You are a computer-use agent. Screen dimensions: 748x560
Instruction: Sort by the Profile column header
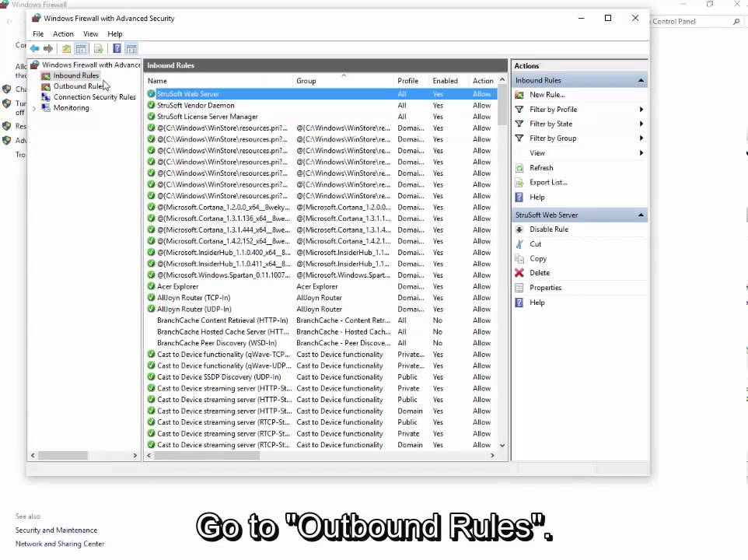pos(411,81)
